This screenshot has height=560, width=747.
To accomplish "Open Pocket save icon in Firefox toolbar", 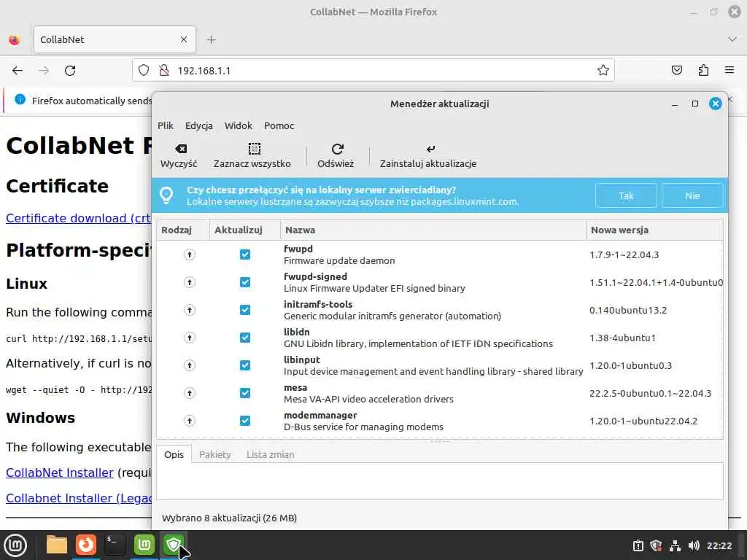I will (676, 71).
